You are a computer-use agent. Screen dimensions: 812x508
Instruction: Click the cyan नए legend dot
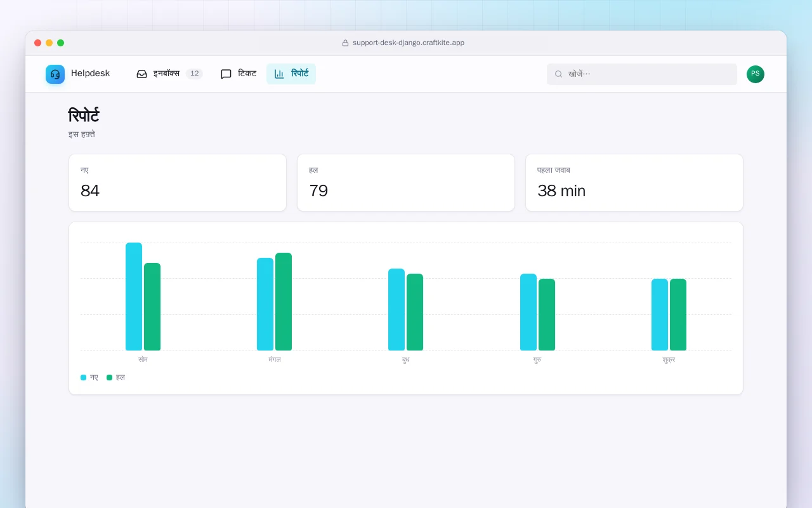pos(84,378)
